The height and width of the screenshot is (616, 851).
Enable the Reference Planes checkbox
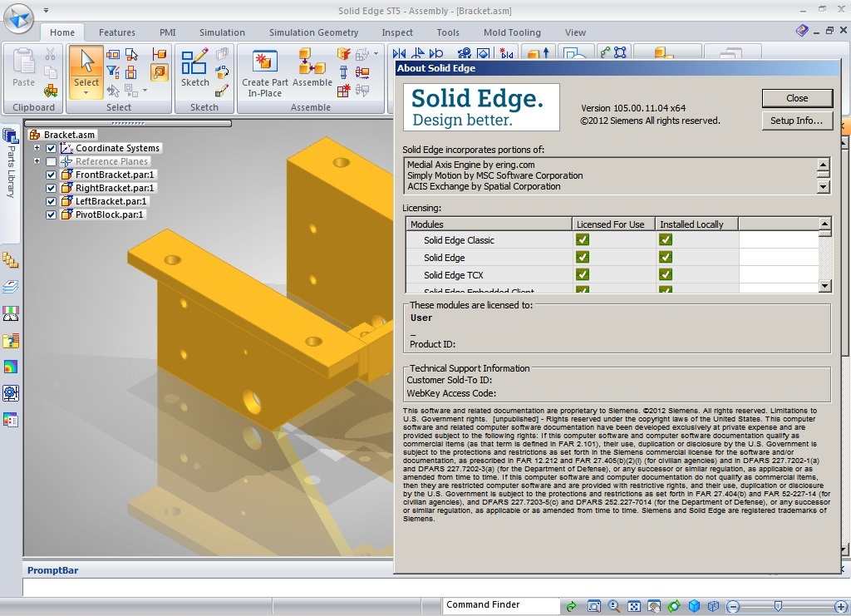tap(51, 162)
